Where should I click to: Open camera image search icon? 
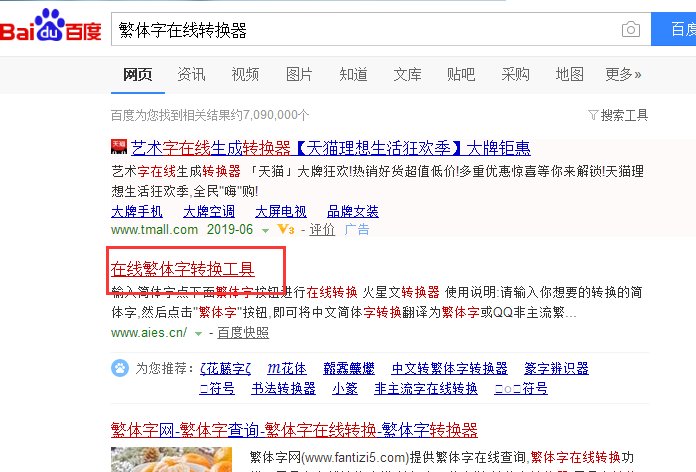click(631, 29)
